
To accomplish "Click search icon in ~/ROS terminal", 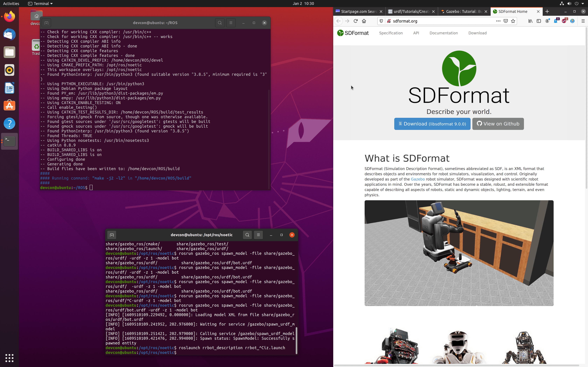I will point(220,23).
